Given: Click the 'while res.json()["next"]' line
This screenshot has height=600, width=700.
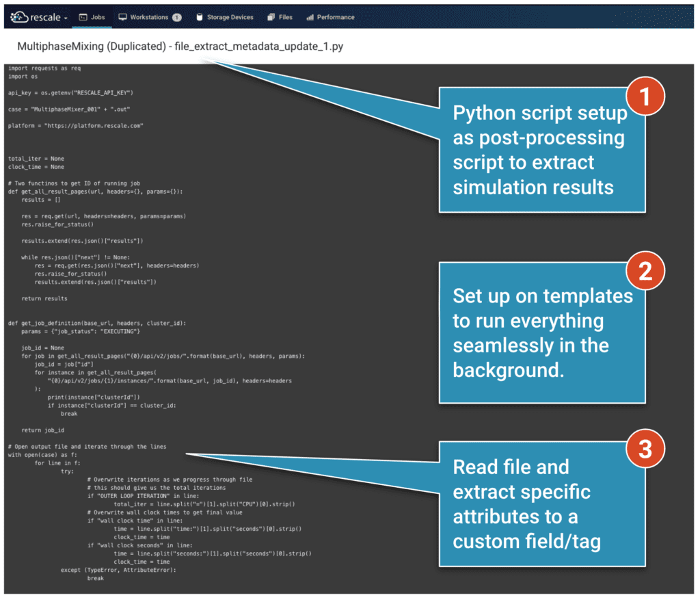Looking at the screenshot, I should click(x=75, y=258).
